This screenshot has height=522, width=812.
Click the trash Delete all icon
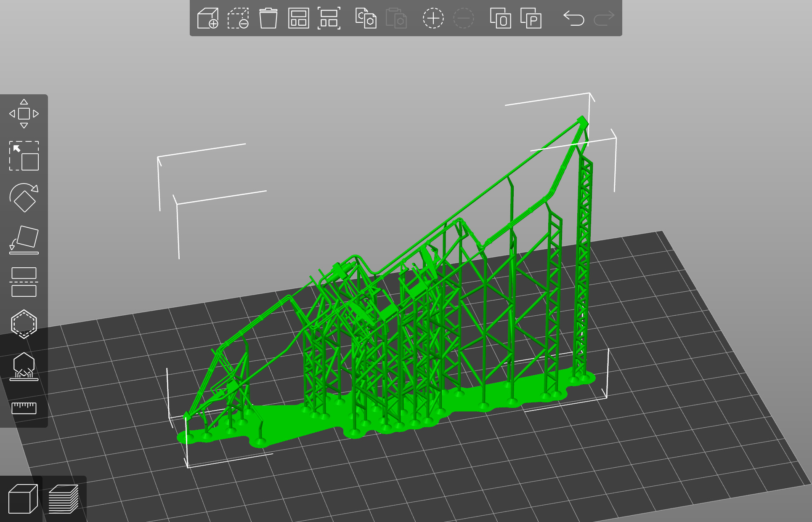(268, 19)
